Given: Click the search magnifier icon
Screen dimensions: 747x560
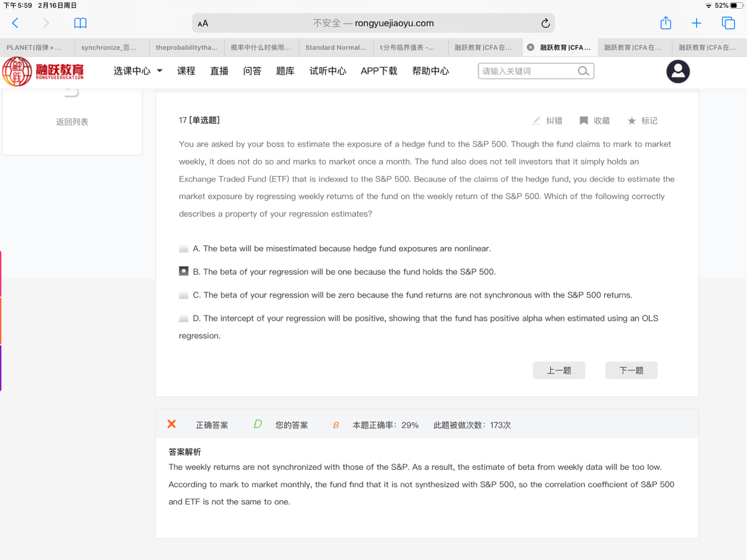Looking at the screenshot, I should pyautogui.click(x=583, y=71).
